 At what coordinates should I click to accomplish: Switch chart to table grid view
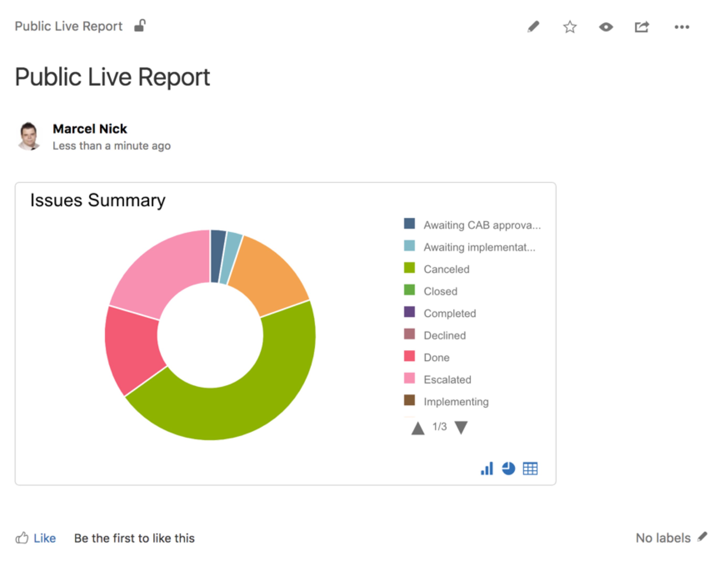click(530, 468)
